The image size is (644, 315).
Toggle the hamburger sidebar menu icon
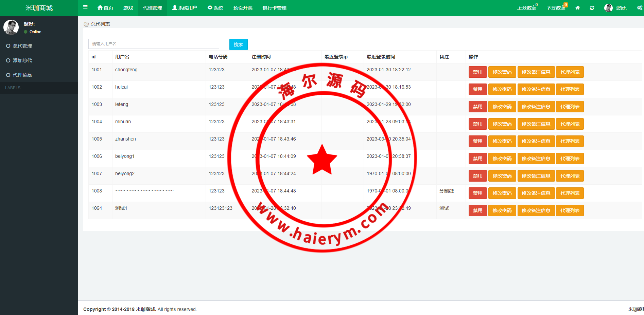85,7
